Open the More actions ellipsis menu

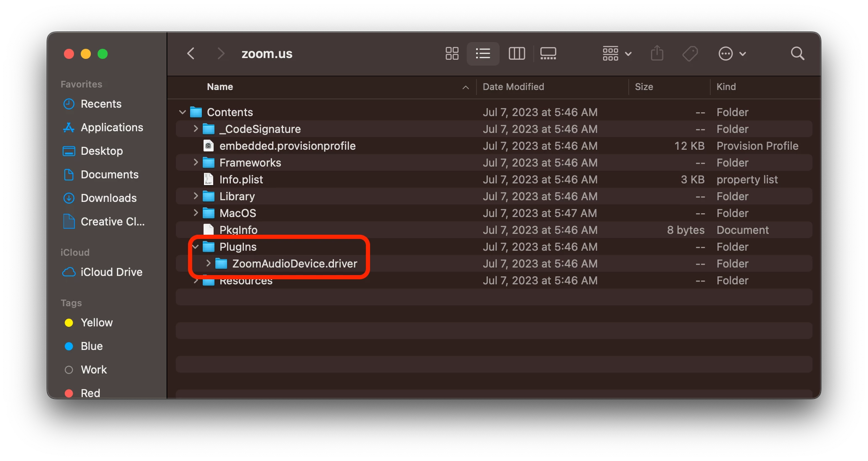click(x=731, y=53)
